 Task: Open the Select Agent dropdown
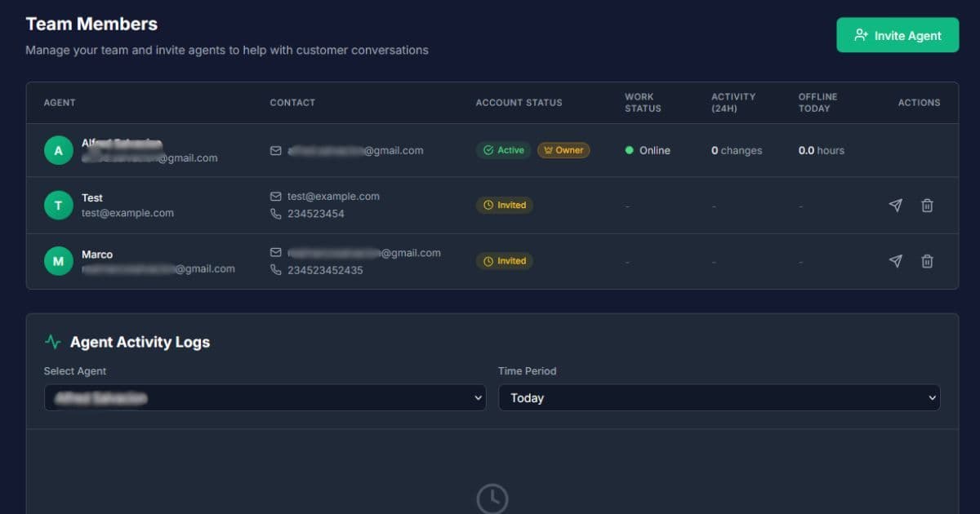[265, 397]
